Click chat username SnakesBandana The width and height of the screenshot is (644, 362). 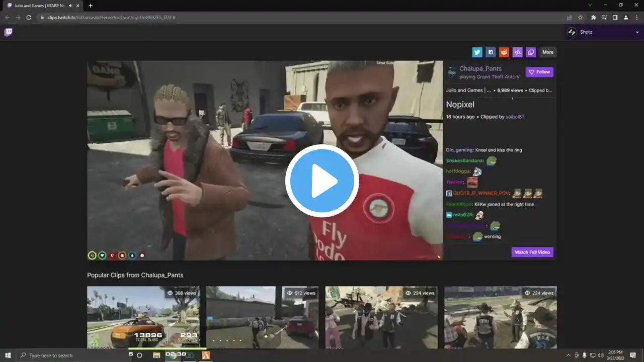click(464, 161)
